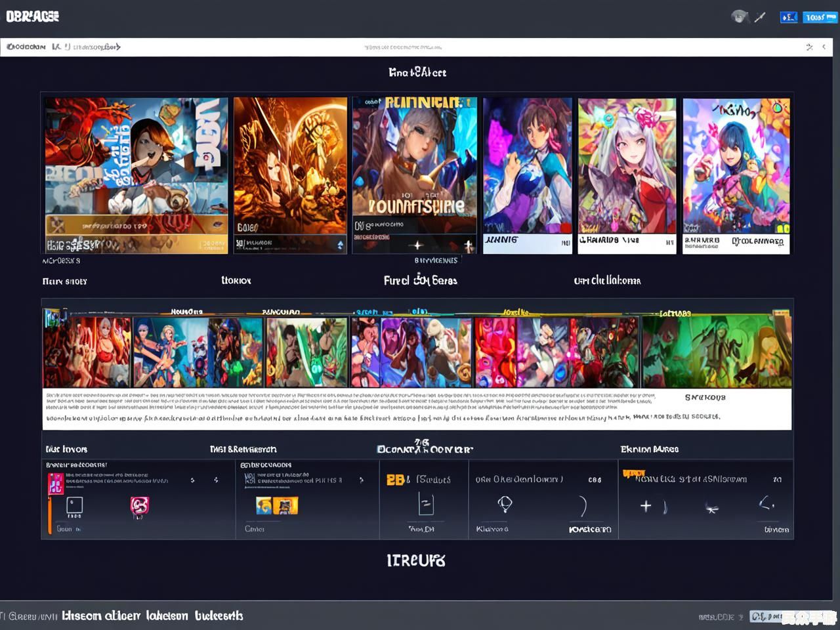Open the banner image with green blade character
The height and width of the screenshot is (630, 840).
tap(306, 352)
